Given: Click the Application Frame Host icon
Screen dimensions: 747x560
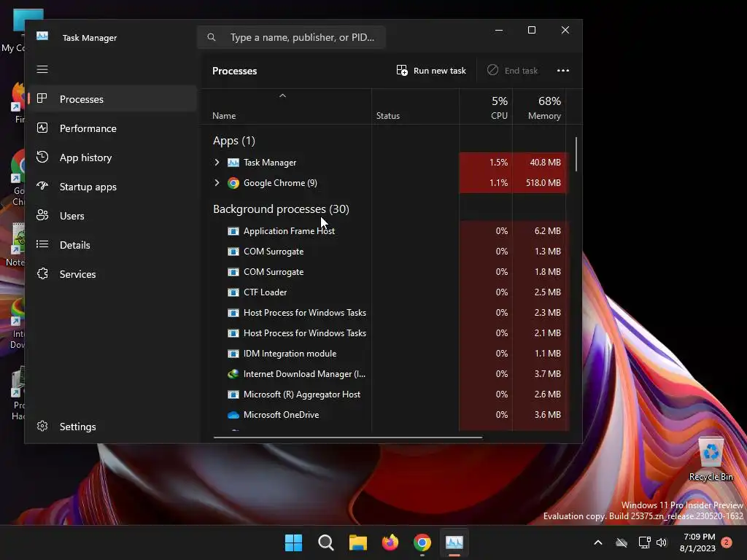Looking at the screenshot, I should pos(233,231).
